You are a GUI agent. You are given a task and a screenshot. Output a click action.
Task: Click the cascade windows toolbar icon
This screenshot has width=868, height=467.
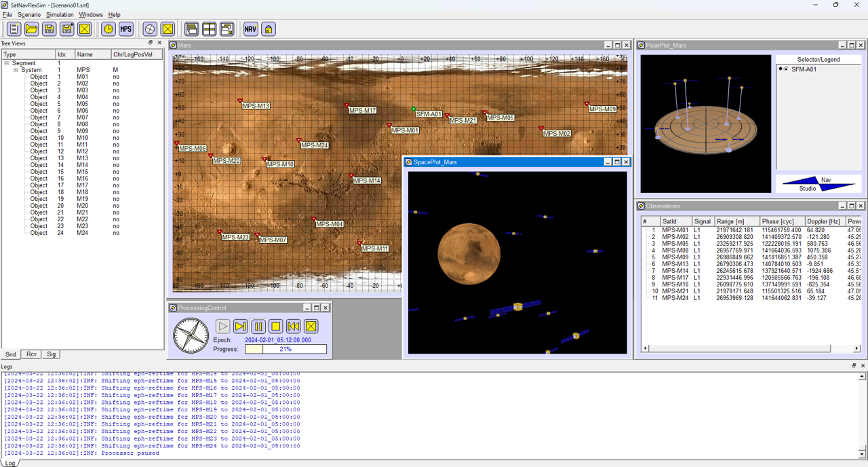[192, 29]
